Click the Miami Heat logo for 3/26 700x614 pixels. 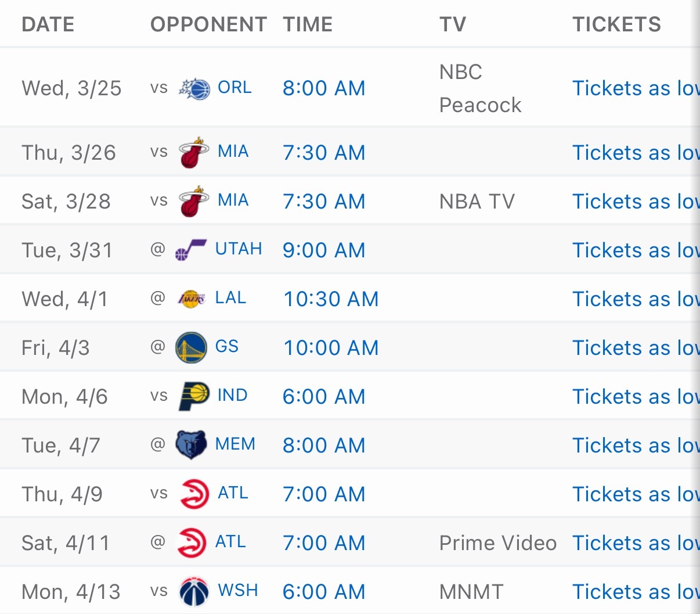tap(193, 153)
